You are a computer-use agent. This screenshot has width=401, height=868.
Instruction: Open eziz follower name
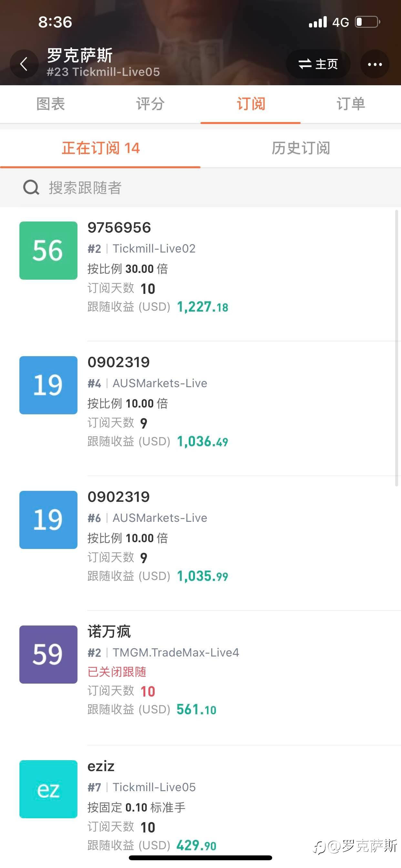[x=101, y=766]
